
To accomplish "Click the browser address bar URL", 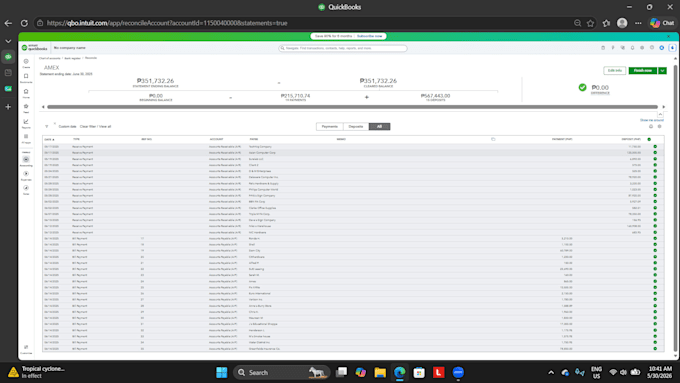I will [167, 23].
